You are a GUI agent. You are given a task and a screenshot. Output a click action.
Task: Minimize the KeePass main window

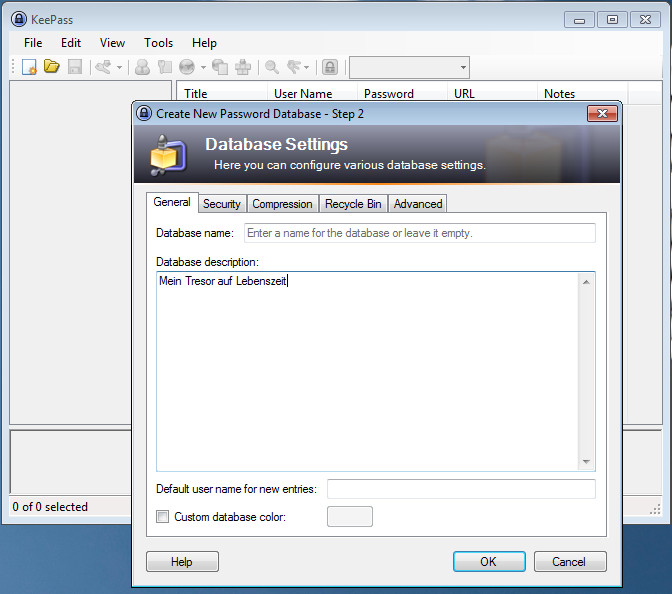pyautogui.click(x=579, y=20)
